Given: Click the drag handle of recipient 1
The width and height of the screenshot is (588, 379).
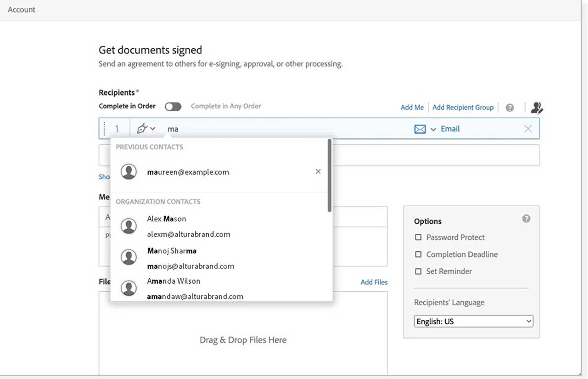Looking at the screenshot, I should tap(105, 129).
